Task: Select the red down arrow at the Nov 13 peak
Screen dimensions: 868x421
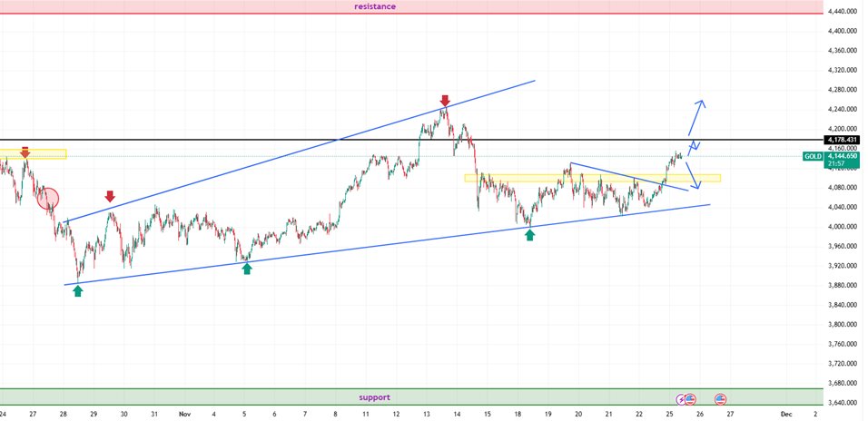Action: click(445, 101)
